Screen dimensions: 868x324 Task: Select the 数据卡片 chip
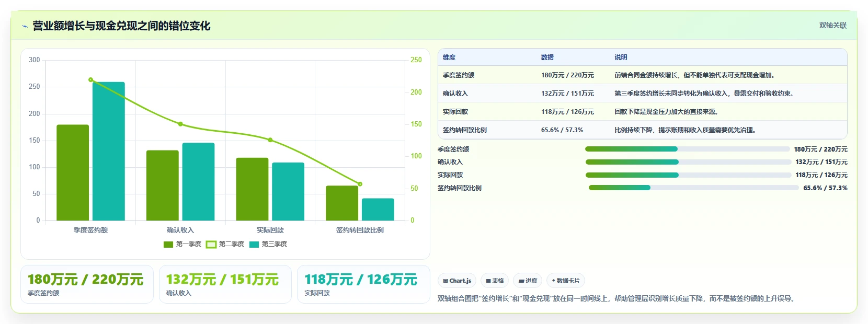coord(565,281)
